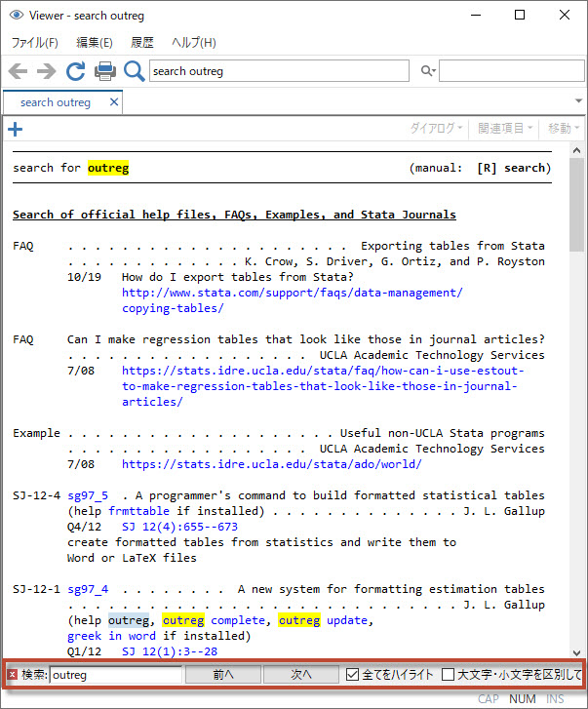The image size is (588, 709).
Task: Open the SJ 12(4):655--673 link
Action: [179, 527]
